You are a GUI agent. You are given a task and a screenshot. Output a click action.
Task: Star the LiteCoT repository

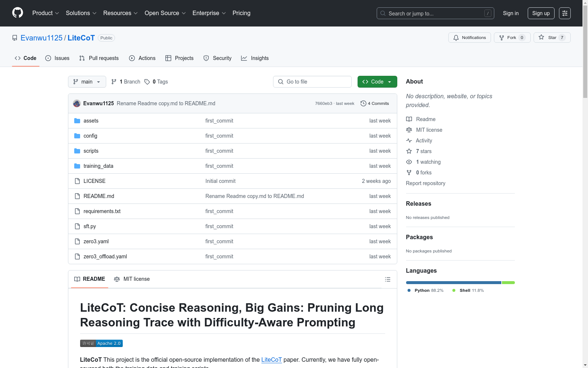click(552, 38)
